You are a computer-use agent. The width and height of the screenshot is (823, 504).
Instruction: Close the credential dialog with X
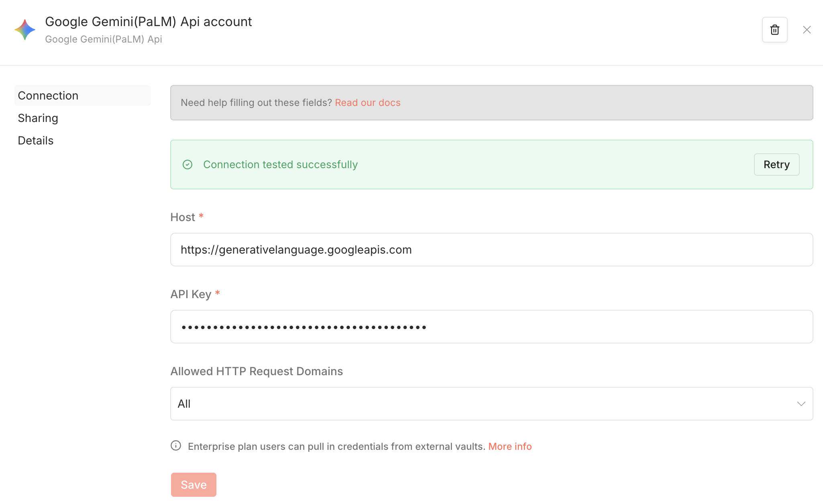tap(807, 30)
